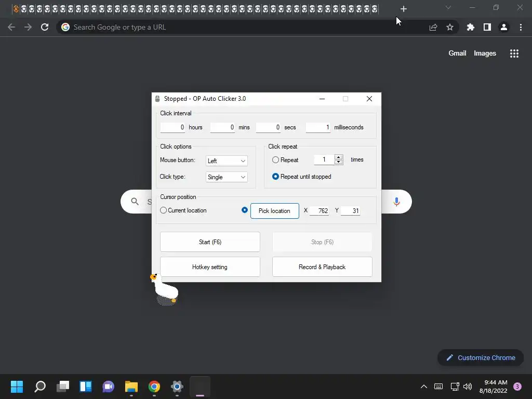This screenshot has height=399, width=532.
Task: Select the first orange-icon Chrome tab
Action: click(x=16, y=9)
